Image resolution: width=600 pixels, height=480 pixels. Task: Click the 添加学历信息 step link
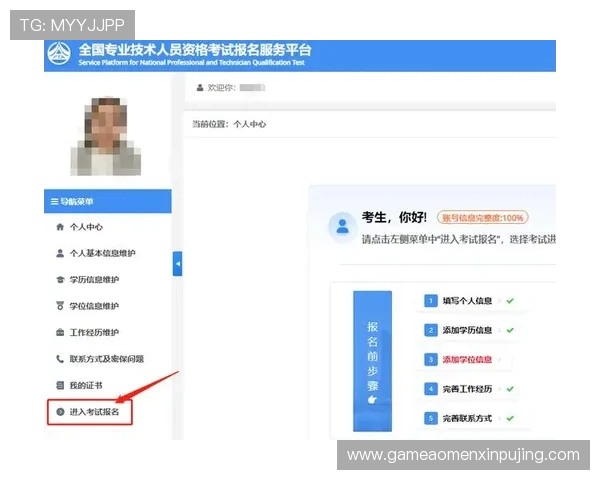pyautogui.click(x=467, y=330)
